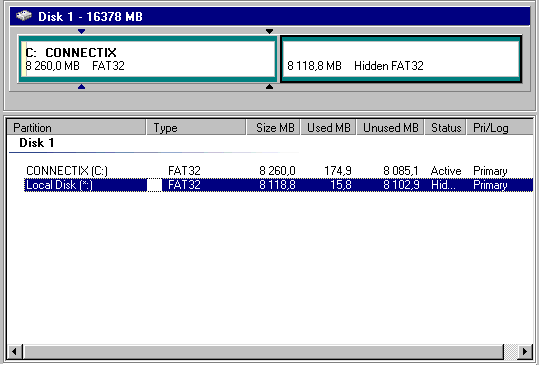Click the 174,9 used MB value

pyautogui.click(x=338, y=171)
